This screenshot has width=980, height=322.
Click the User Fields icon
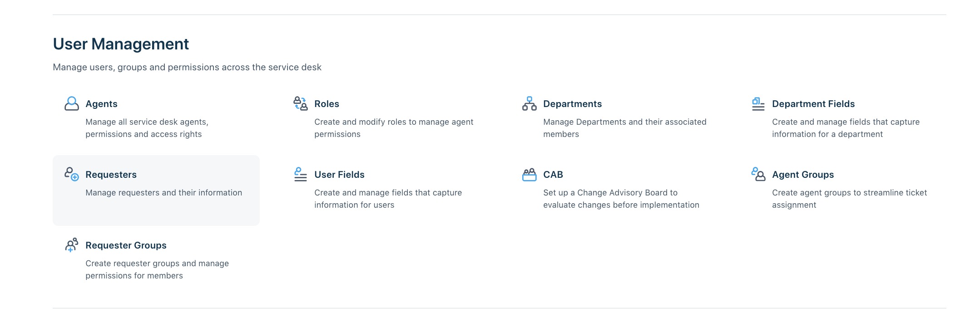coord(300,174)
